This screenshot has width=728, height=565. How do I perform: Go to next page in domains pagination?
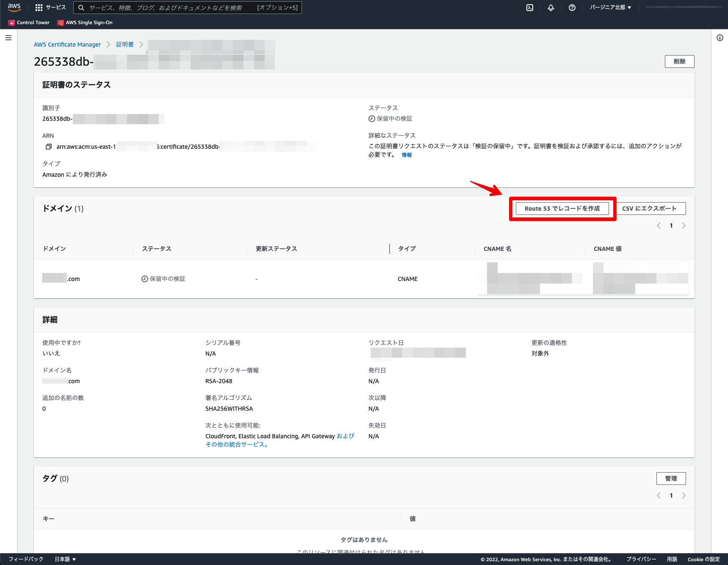[684, 225]
